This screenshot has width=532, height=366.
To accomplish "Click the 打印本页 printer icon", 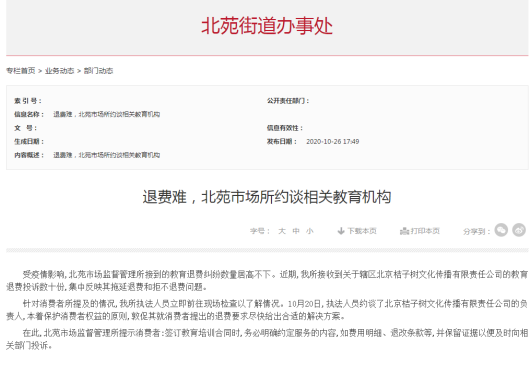I will [404, 231].
